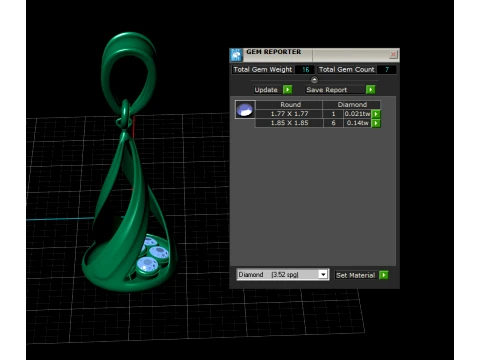480x360 pixels.
Task: Select the Diamond [3.52 spg] combo box
Action: point(283,275)
